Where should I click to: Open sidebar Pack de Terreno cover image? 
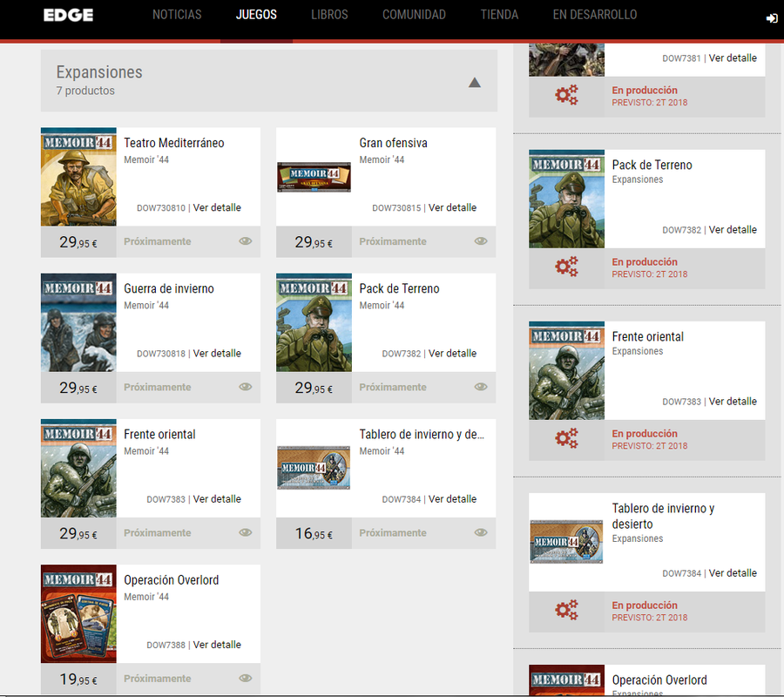coord(566,199)
